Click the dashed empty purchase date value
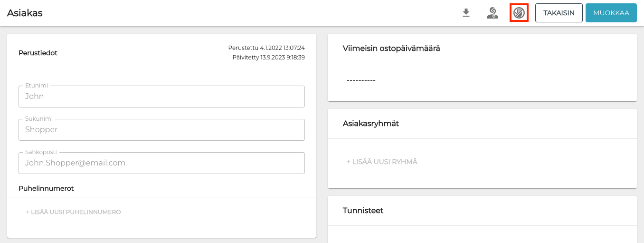The height and width of the screenshot is (243, 644). pos(361,80)
